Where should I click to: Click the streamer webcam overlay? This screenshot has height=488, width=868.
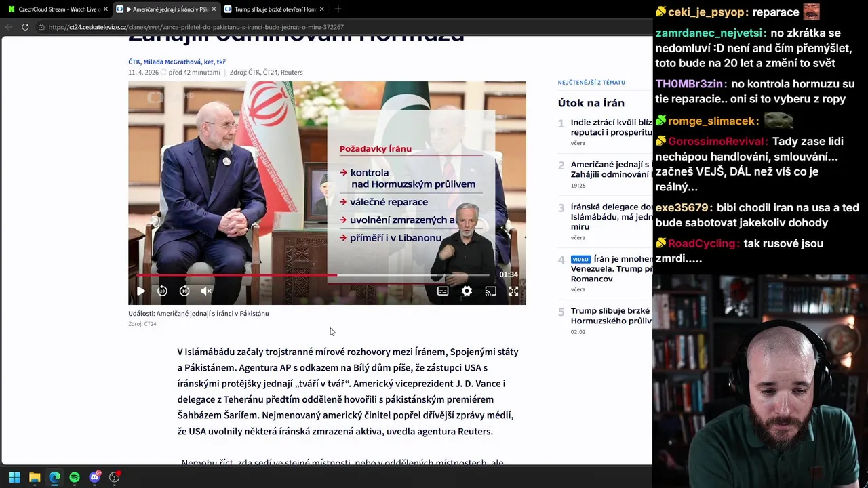point(760,381)
